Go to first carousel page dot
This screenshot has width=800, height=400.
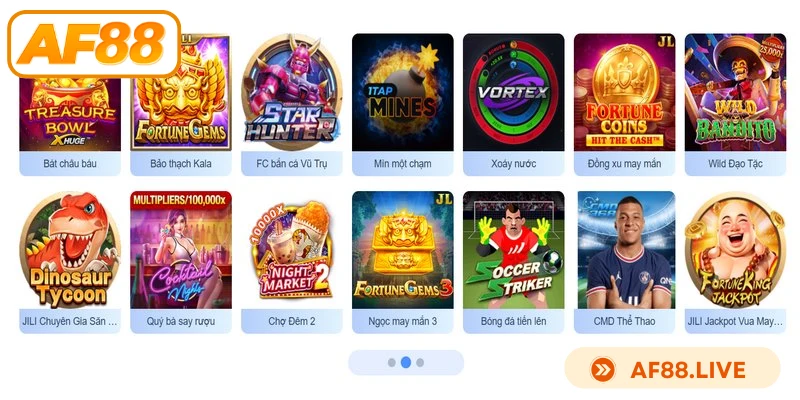click(x=391, y=363)
